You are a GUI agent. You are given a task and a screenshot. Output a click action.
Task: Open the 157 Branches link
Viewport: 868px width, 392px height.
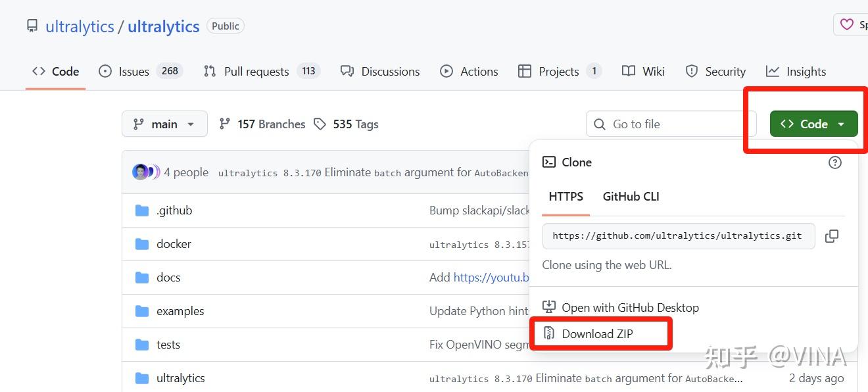(x=263, y=124)
